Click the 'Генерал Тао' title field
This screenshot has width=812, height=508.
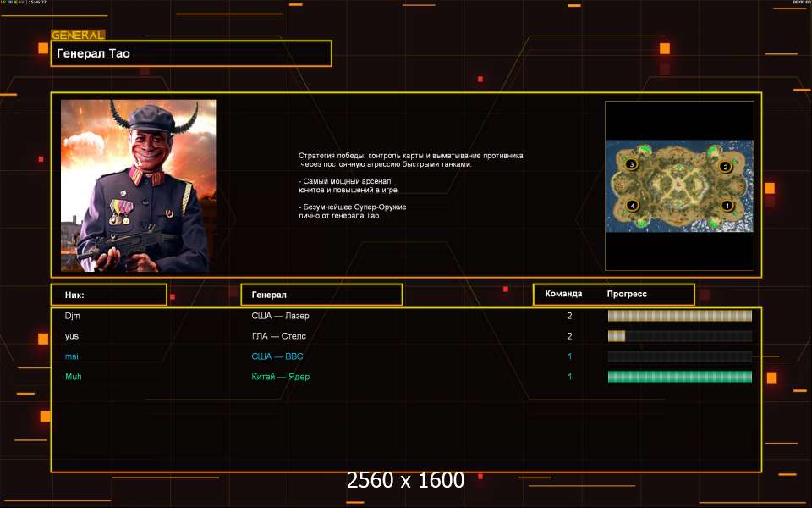click(191, 53)
